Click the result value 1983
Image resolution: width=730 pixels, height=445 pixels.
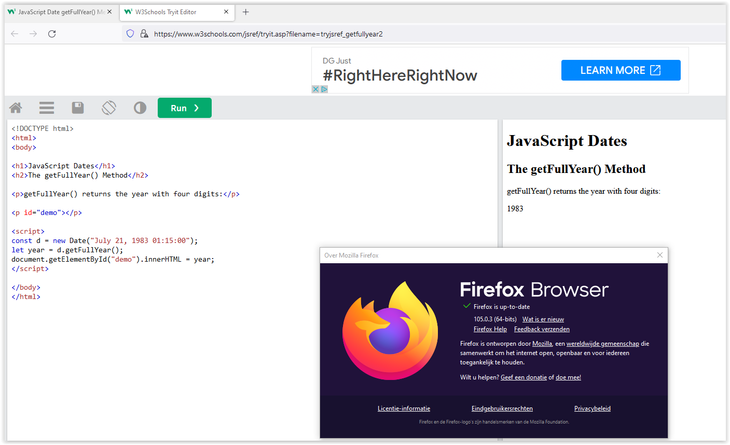tap(515, 209)
